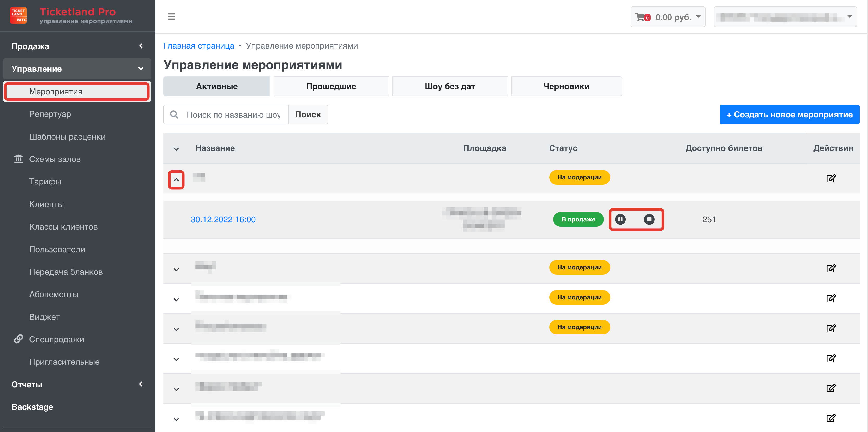This screenshot has width=868, height=432.
Task: Open Классы клиентов in the sidebar
Action: (63, 227)
